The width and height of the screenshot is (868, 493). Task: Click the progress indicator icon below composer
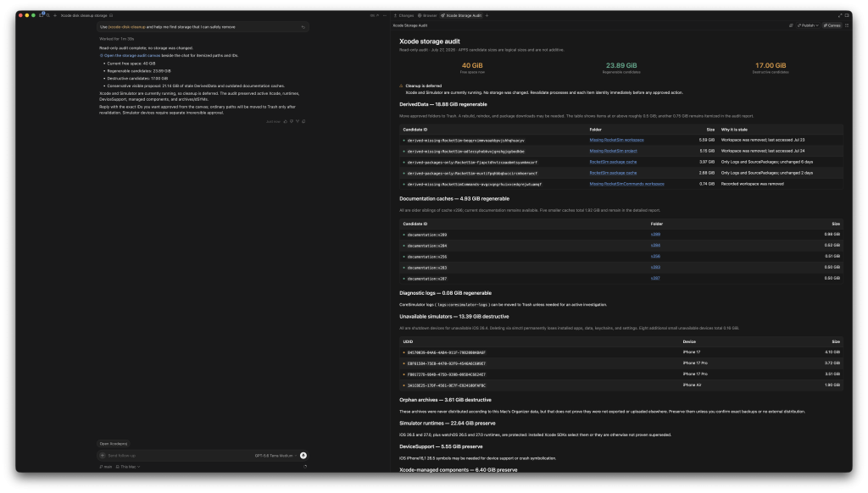(x=305, y=467)
